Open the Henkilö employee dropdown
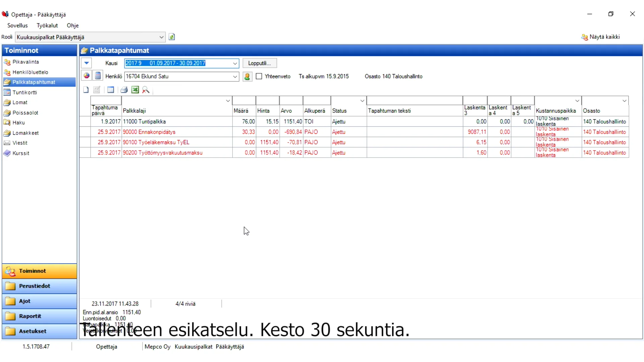This screenshot has height=362, width=644. point(235,76)
